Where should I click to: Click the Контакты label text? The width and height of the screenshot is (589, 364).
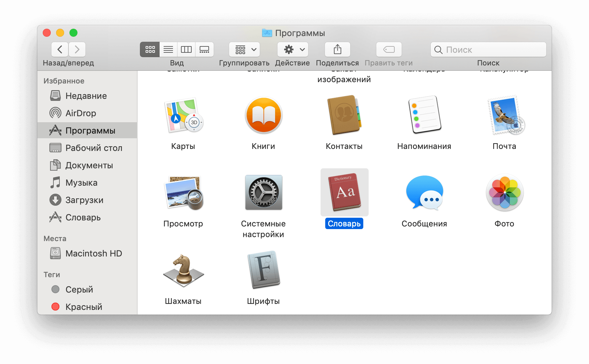pos(344,146)
